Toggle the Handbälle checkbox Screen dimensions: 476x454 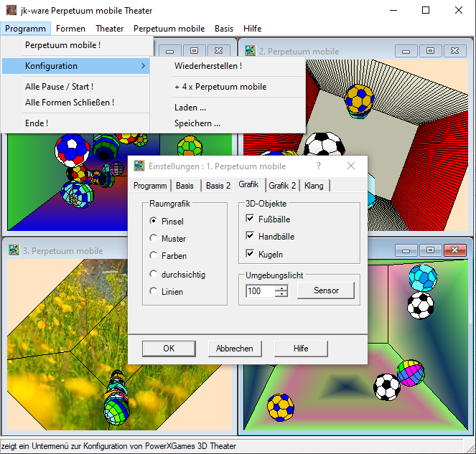click(250, 236)
